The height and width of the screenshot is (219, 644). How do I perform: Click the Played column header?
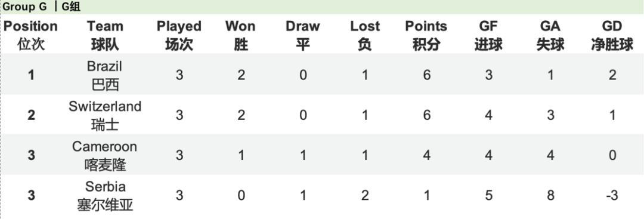pyautogui.click(x=179, y=35)
